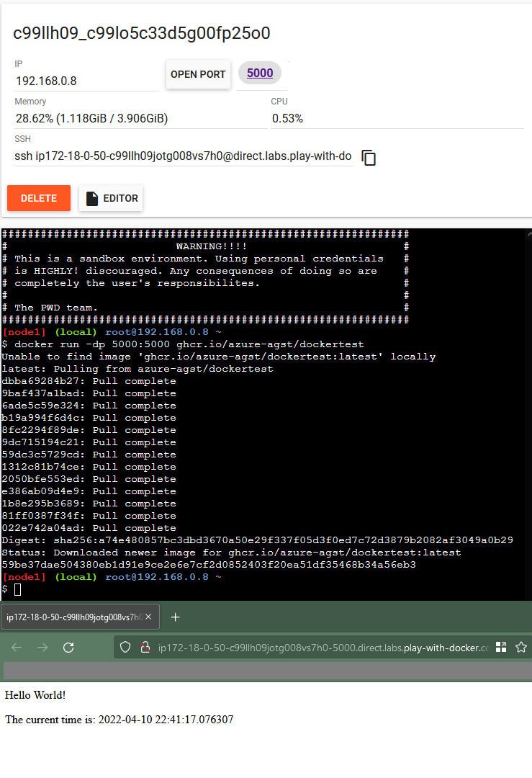This screenshot has height=778, width=532.
Task: Click the '1312c81b74ce: Pull complete' line
Action: [89, 467]
